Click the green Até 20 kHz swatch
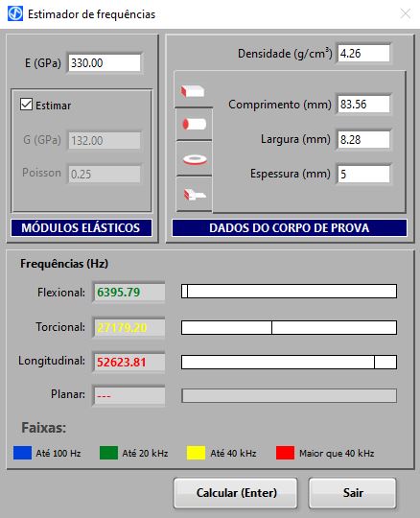 pyautogui.click(x=108, y=453)
